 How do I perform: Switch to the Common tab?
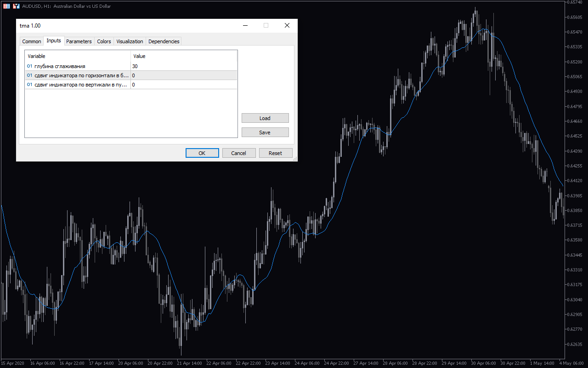coord(32,41)
